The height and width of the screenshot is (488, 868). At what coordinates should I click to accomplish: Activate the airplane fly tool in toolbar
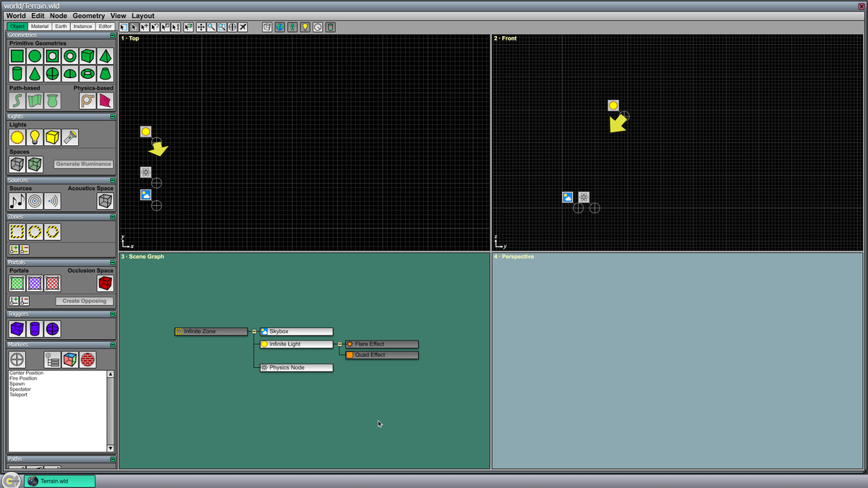click(x=243, y=27)
